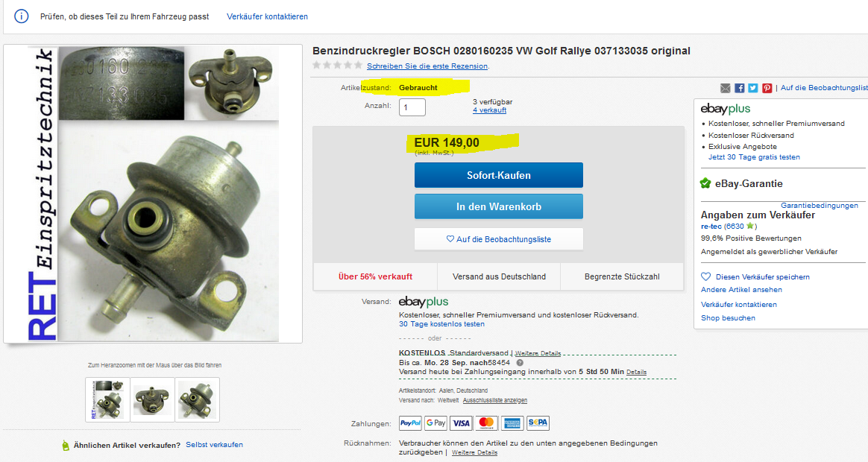This screenshot has width=868, height=462.
Task: Open the Shop besuchen link
Action: coord(728,318)
